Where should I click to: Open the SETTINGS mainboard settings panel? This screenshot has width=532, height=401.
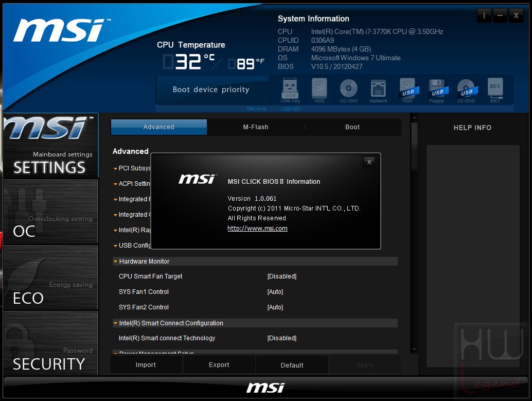[51, 146]
